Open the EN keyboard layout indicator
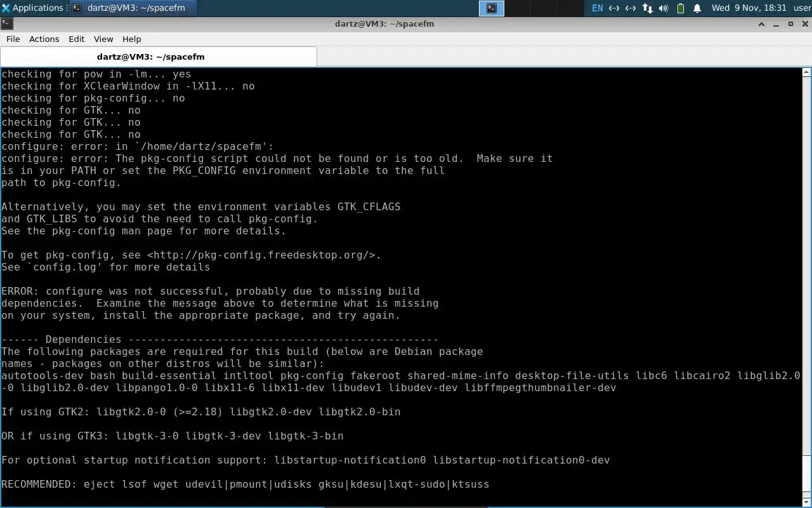This screenshot has height=508, width=812. [x=597, y=8]
